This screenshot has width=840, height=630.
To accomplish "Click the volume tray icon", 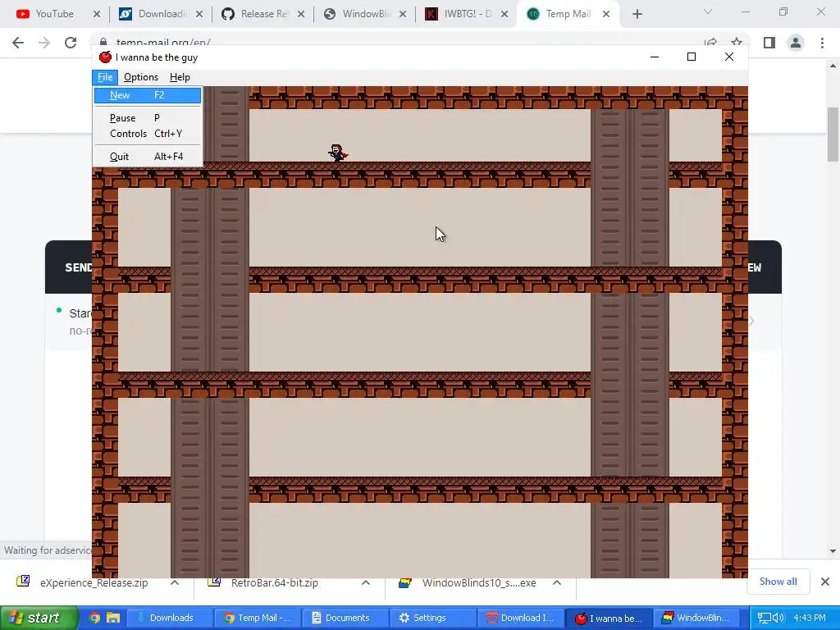I will [x=778, y=619].
